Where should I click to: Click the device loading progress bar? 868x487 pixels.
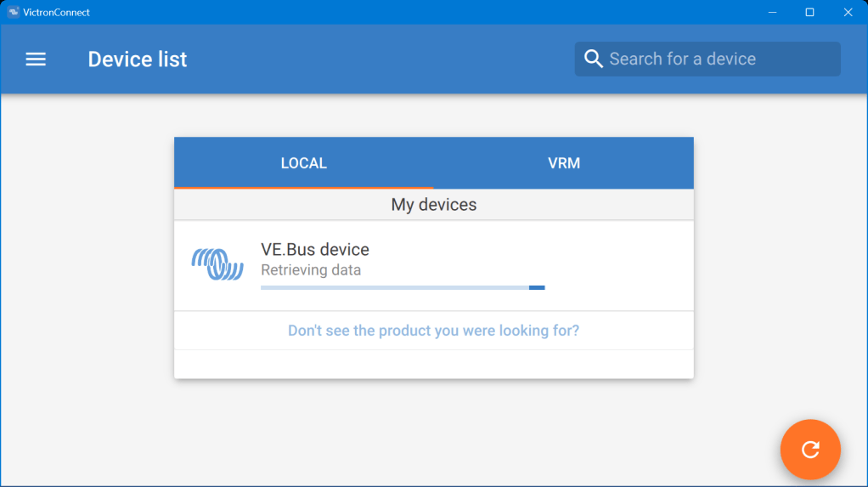(x=402, y=288)
